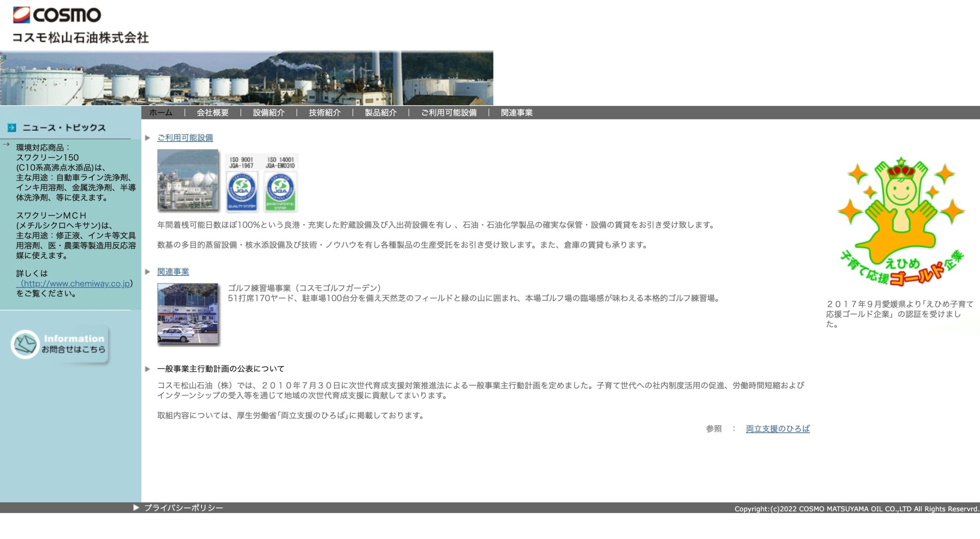Click the triangle bullet beside 一般事業主行動計画 heading

(x=147, y=369)
